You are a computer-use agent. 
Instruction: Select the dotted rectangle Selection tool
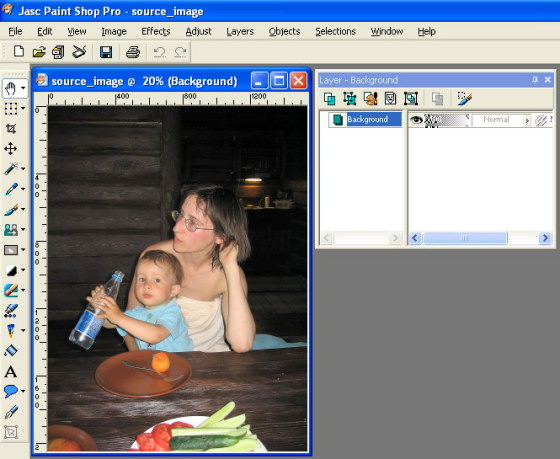coord(10,108)
